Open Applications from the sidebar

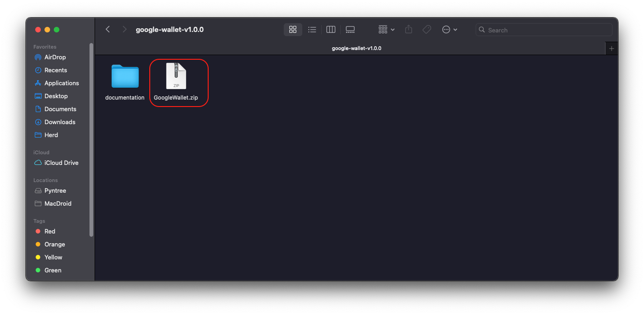point(61,83)
